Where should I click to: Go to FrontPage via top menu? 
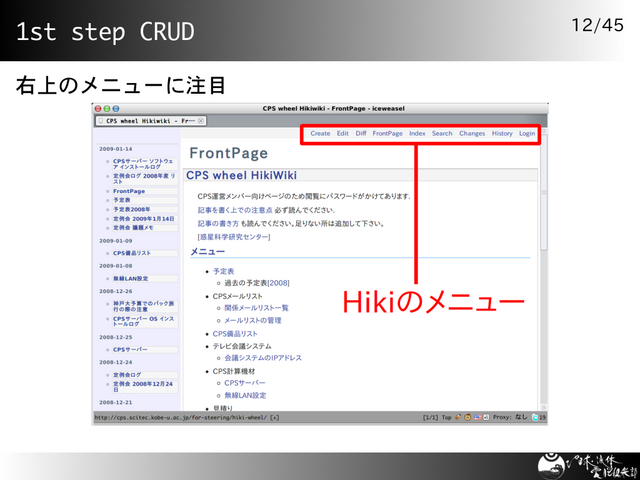pyautogui.click(x=388, y=133)
